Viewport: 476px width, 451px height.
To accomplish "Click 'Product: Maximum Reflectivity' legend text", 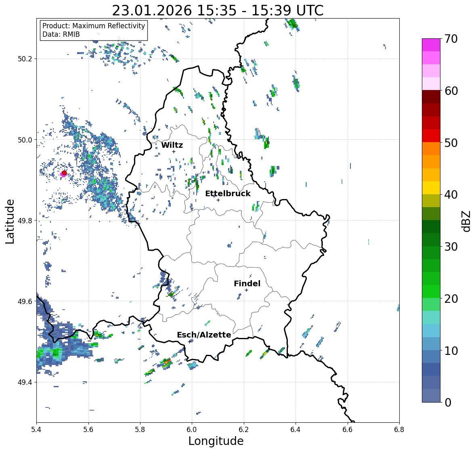I will coord(94,26).
